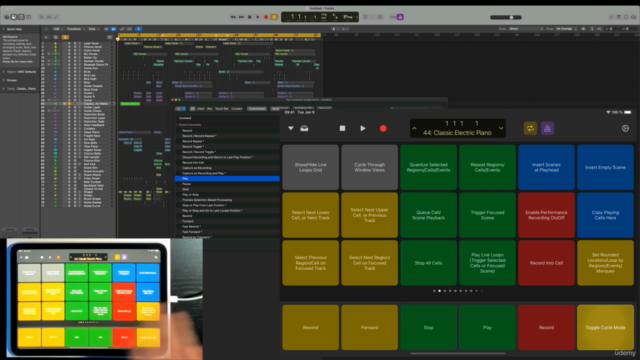Click the Logic Remote red record icon

[383, 128]
